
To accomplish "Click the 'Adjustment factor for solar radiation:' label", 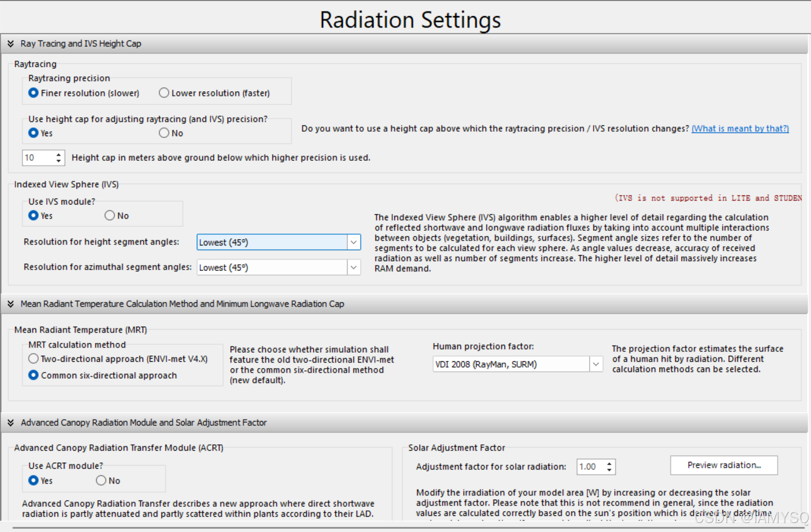I will click(x=491, y=467).
